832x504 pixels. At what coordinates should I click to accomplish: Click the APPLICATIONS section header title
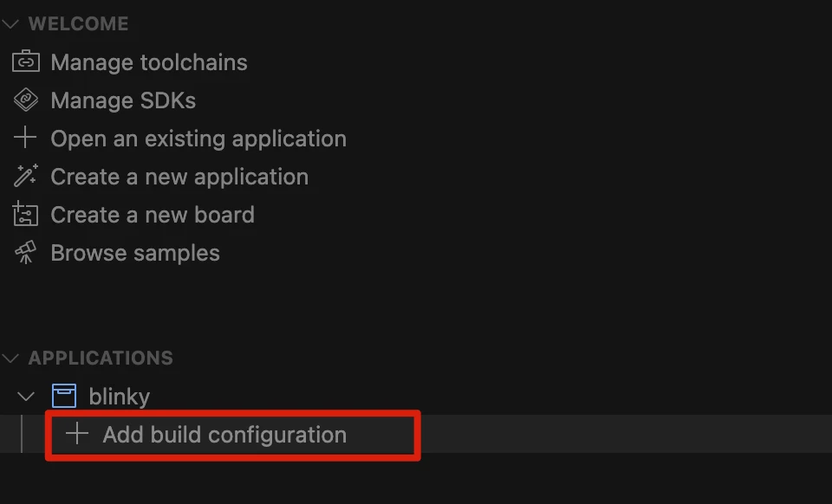tap(101, 358)
